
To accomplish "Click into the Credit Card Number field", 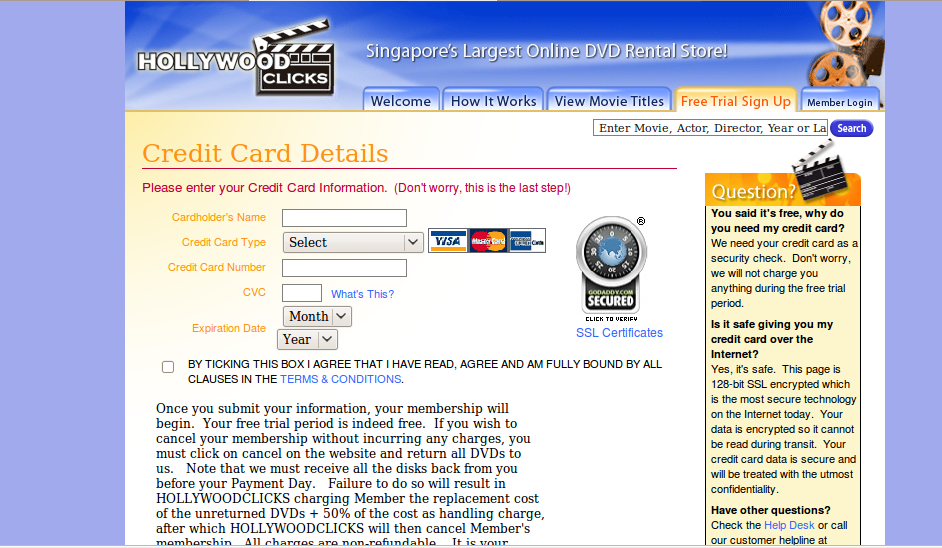I will tap(344, 268).
